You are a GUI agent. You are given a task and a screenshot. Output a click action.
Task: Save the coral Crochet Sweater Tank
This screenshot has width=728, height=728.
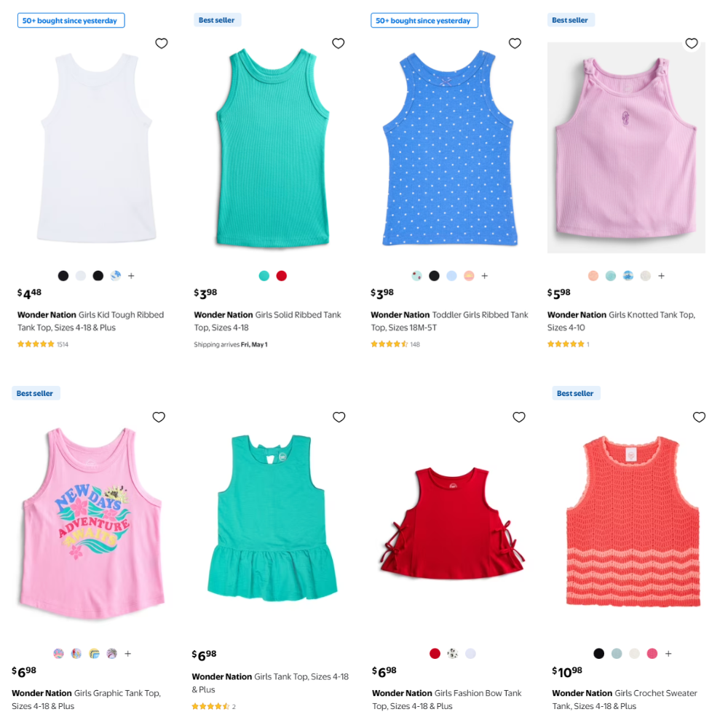(699, 417)
